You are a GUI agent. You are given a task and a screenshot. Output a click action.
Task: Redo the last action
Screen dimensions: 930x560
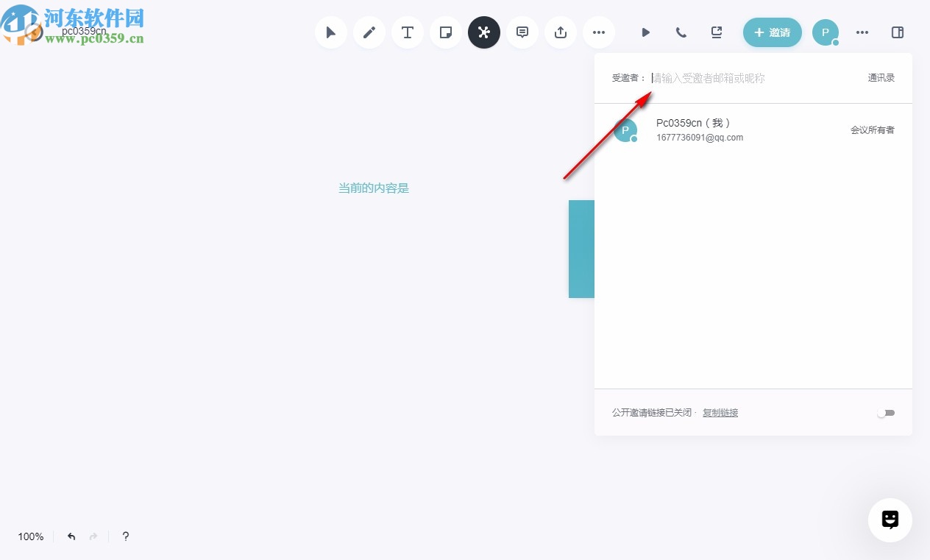(x=93, y=536)
